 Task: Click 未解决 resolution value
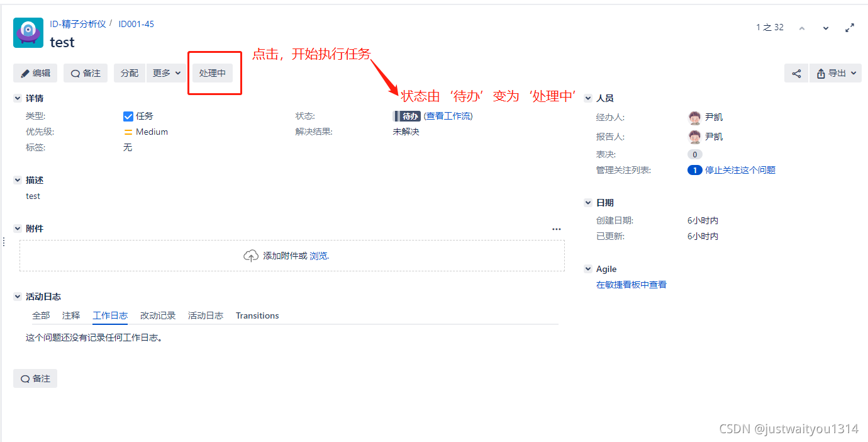tap(406, 132)
